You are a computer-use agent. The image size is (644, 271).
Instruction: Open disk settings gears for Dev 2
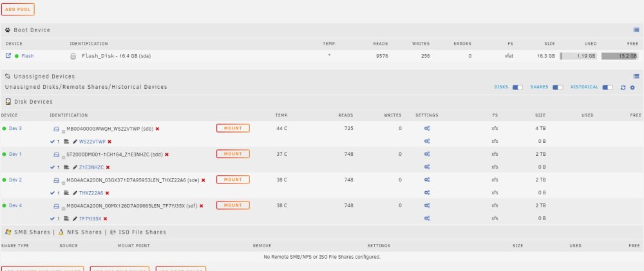pyautogui.click(x=427, y=180)
